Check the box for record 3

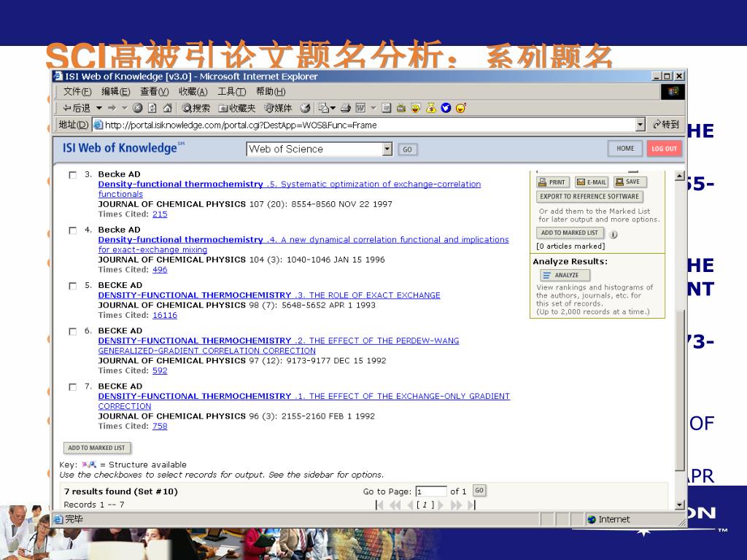pos(72,175)
